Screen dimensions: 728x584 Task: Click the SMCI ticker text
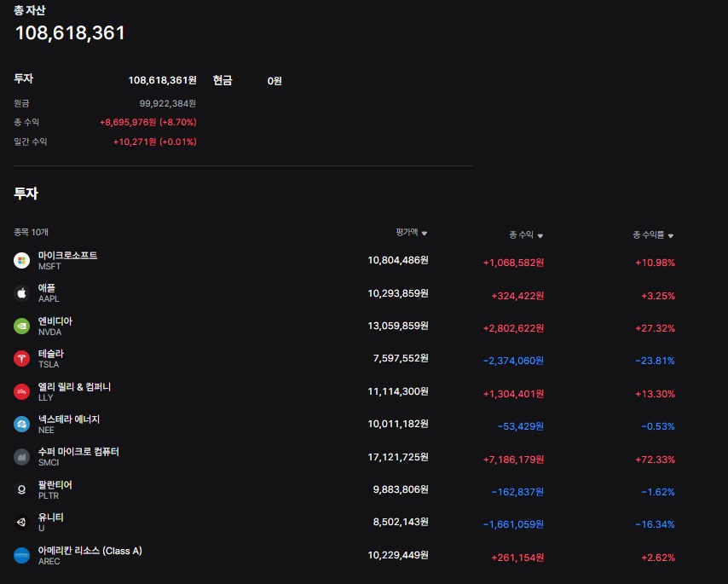[x=49, y=462]
